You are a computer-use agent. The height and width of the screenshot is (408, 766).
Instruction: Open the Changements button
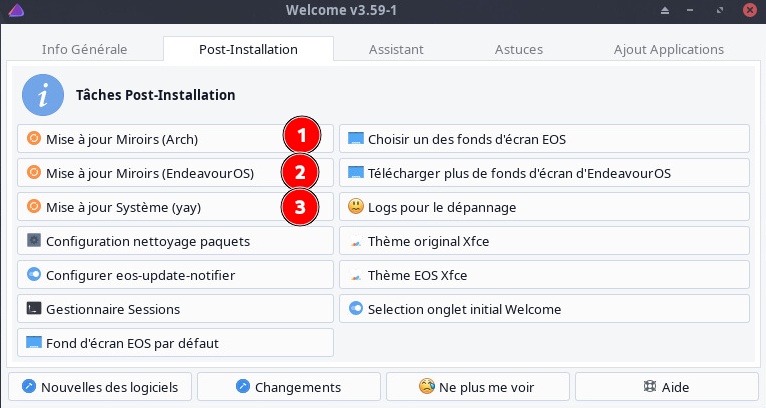[289, 387]
